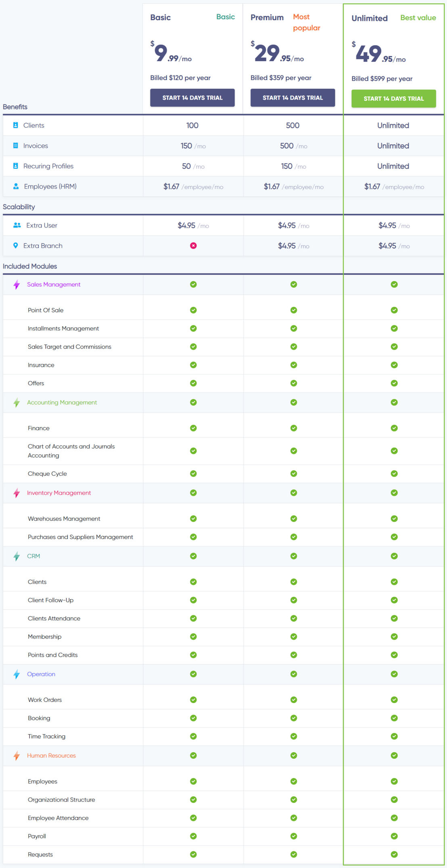Click Unlimited checkmark for Sales Management
The width and height of the screenshot is (447, 868).
(394, 284)
